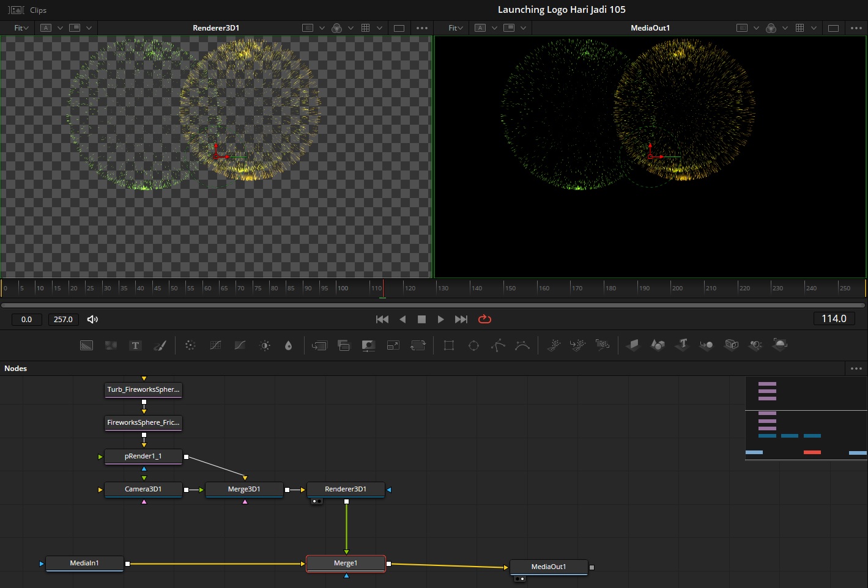
Task: Expand the buffer A dropdown arrow in the MediaOut1 viewer
Action: pos(494,28)
